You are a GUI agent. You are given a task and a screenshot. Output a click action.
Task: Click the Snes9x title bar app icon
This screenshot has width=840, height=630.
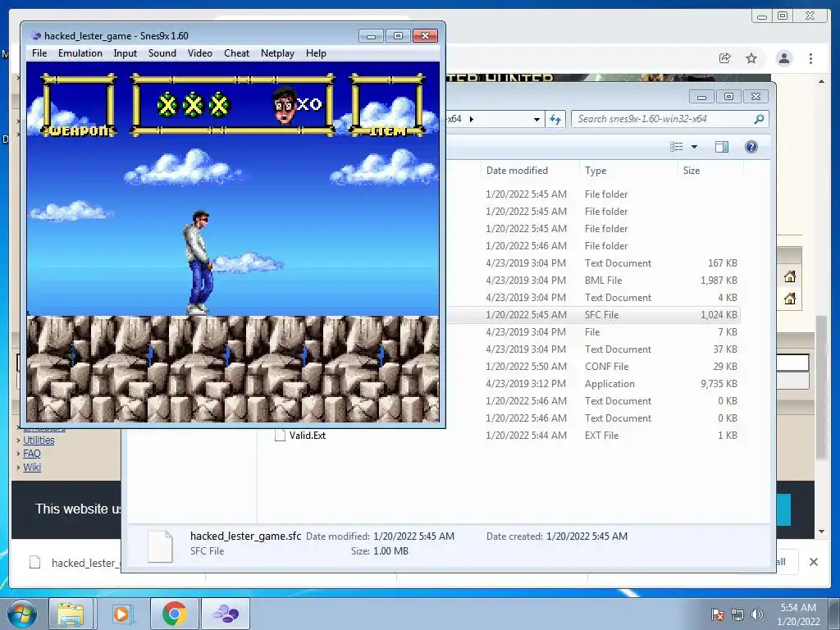coord(36,36)
